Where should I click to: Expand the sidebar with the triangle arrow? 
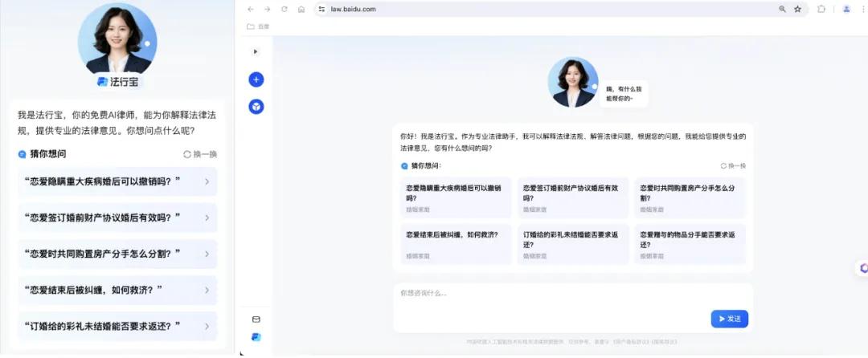(x=256, y=51)
